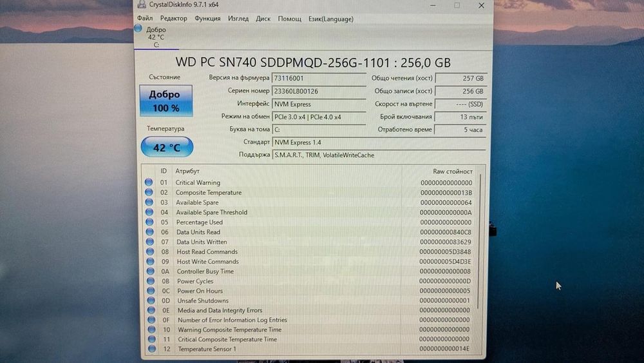644x363 pixels.
Task: Open the Функция menu
Action: click(207, 19)
